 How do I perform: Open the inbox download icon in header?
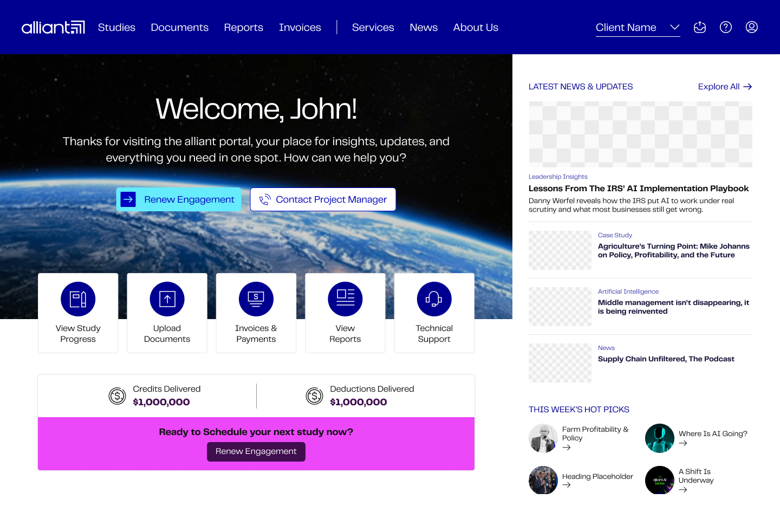tap(700, 27)
